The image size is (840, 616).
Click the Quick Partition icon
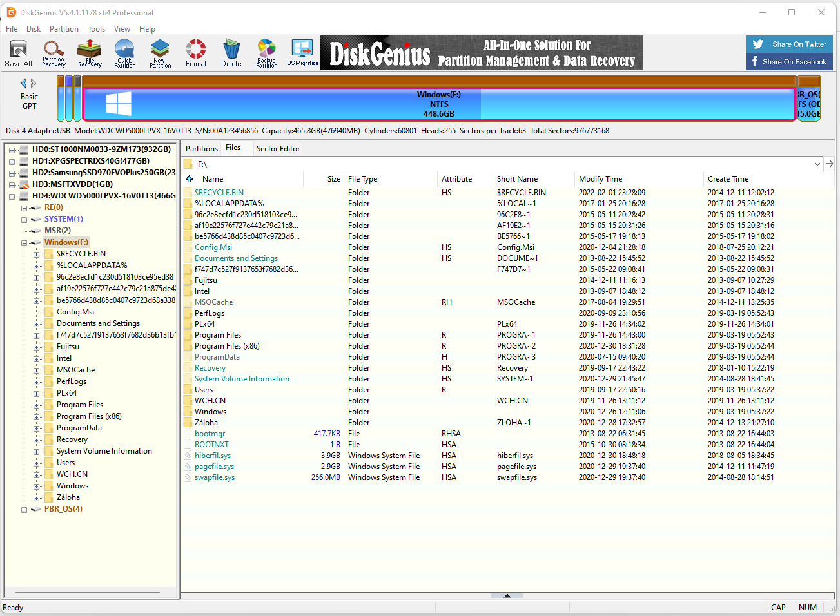pyautogui.click(x=124, y=53)
